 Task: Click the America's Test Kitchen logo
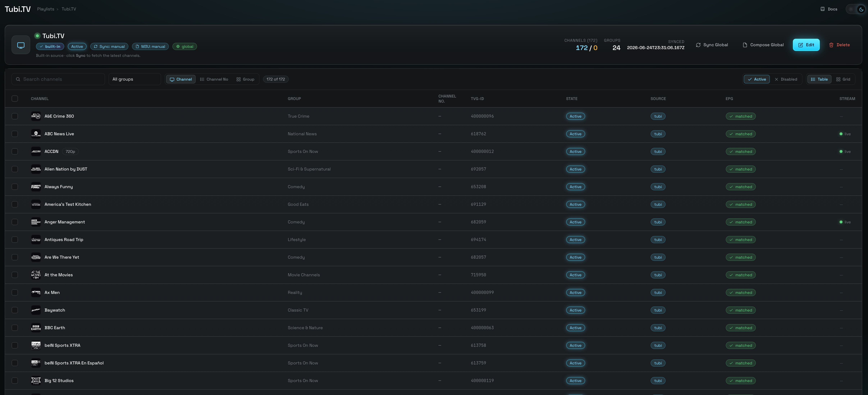point(36,204)
